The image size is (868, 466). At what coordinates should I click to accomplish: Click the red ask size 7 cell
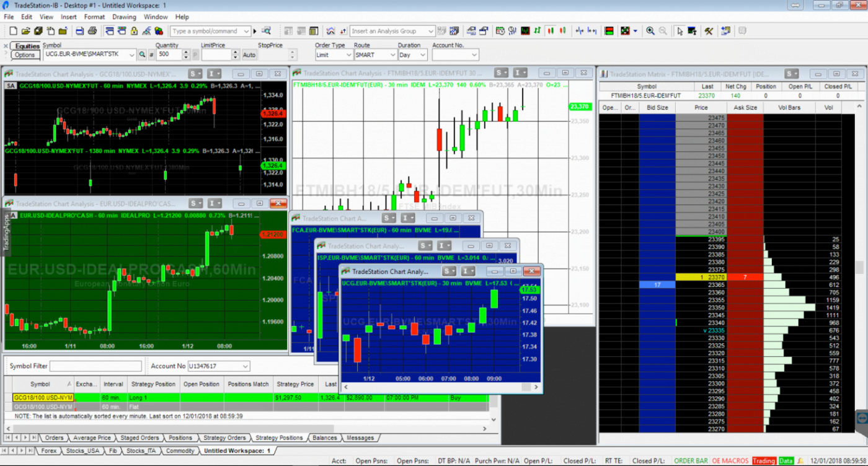745,277
